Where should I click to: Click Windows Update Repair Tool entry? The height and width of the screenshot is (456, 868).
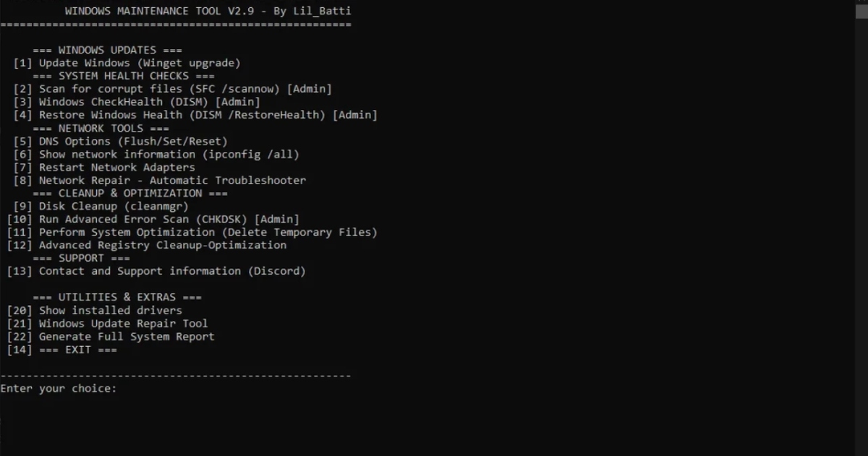coord(108,323)
